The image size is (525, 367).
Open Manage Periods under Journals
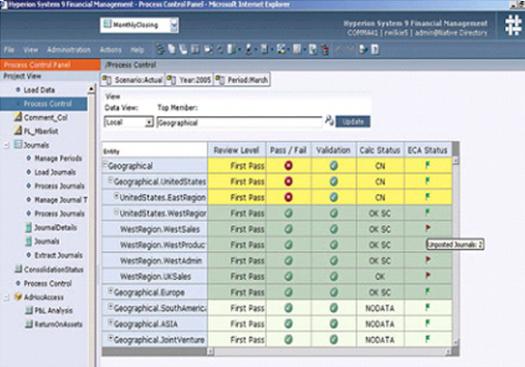(x=58, y=158)
